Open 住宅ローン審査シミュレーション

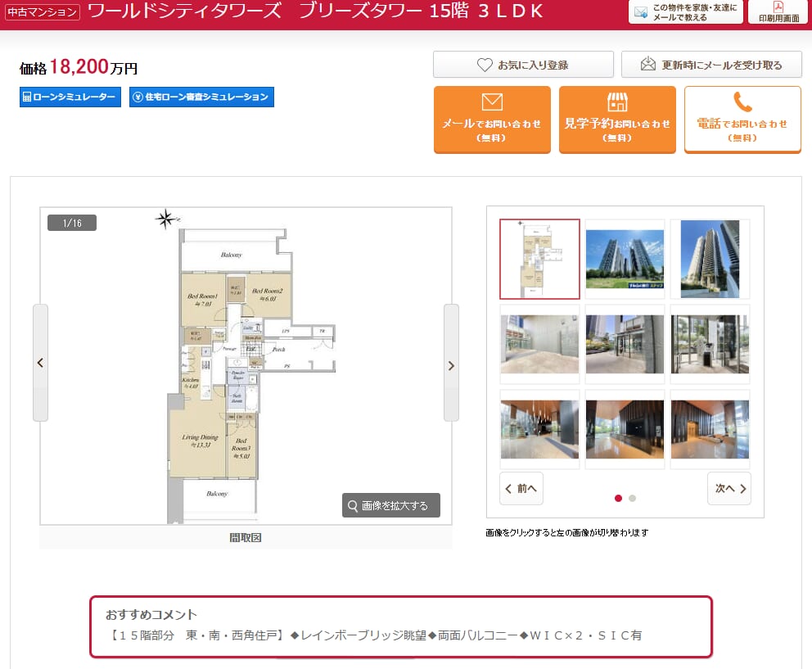click(201, 97)
